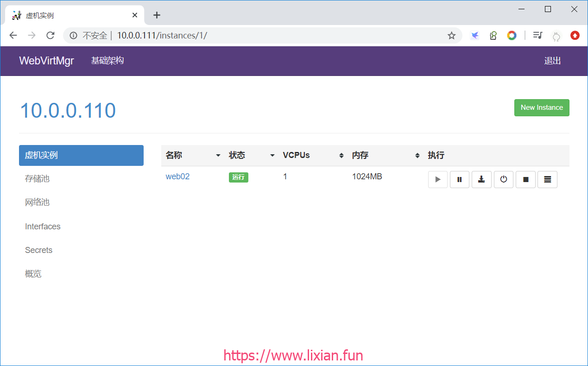Select the 虚机实例 browser tab

(x=74, y=15)
